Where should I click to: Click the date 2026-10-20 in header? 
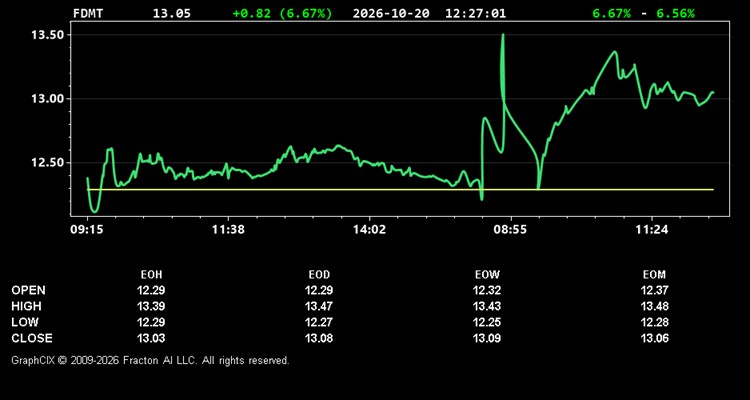tap(391, 13)
